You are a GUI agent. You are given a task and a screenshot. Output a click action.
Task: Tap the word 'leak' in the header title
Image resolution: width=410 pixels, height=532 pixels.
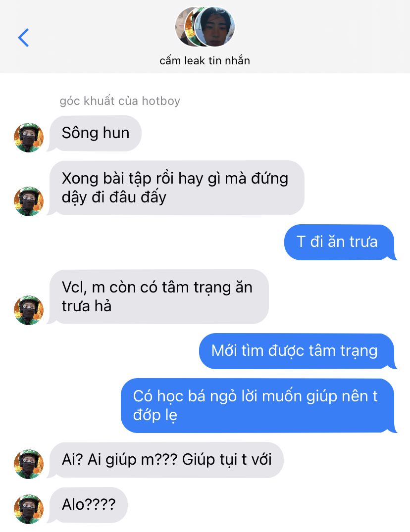pos(195,60)
